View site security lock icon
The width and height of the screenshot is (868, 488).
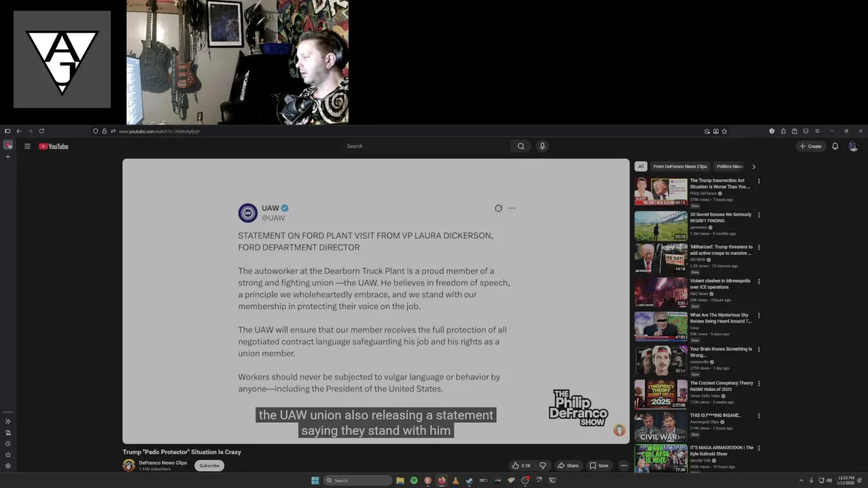(104, 131)
